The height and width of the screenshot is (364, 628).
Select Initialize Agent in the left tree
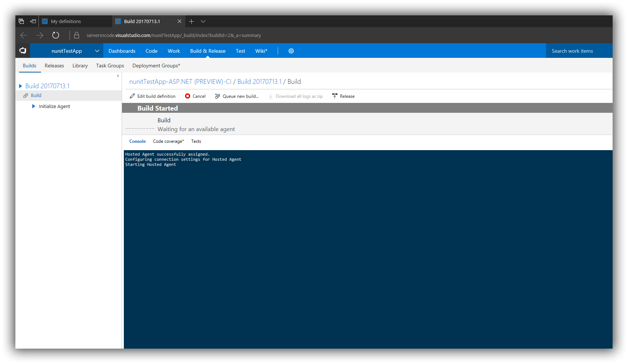point(54,106)
